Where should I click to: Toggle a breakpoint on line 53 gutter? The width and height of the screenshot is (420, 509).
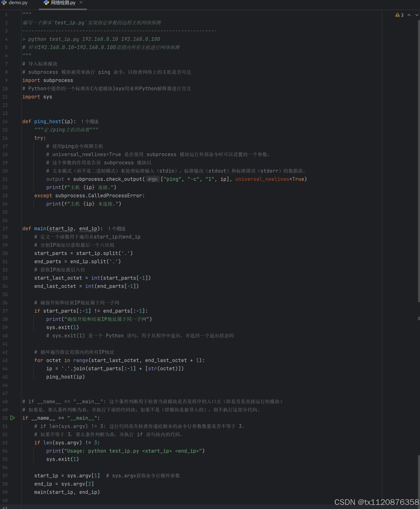tap(13, 443)
